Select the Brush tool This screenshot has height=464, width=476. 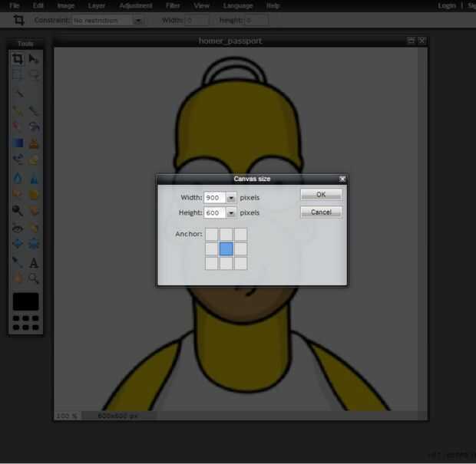point(34,110)
